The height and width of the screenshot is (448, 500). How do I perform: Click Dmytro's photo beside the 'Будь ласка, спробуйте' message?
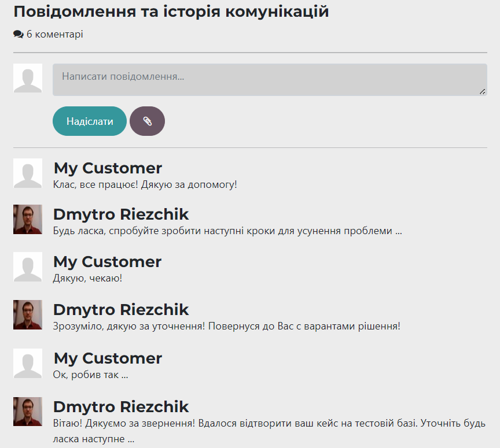point(28,219)
